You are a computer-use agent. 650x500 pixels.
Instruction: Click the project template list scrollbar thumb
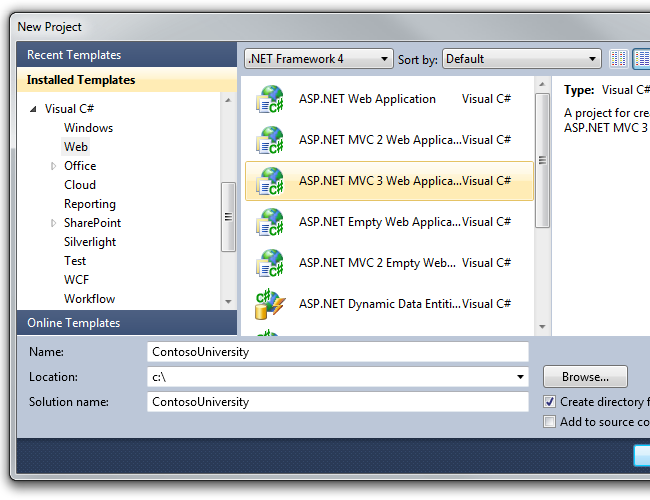click(542, 160)
